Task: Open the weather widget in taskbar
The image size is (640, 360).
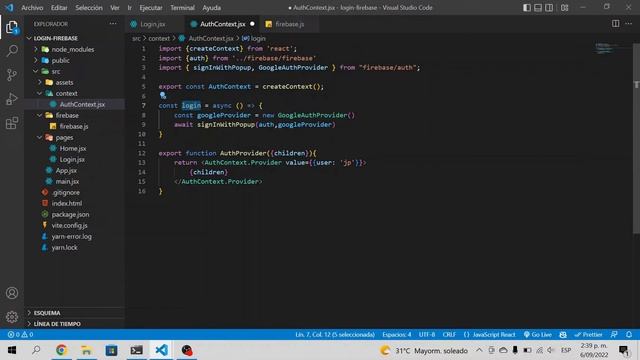Action: [424, 351]
